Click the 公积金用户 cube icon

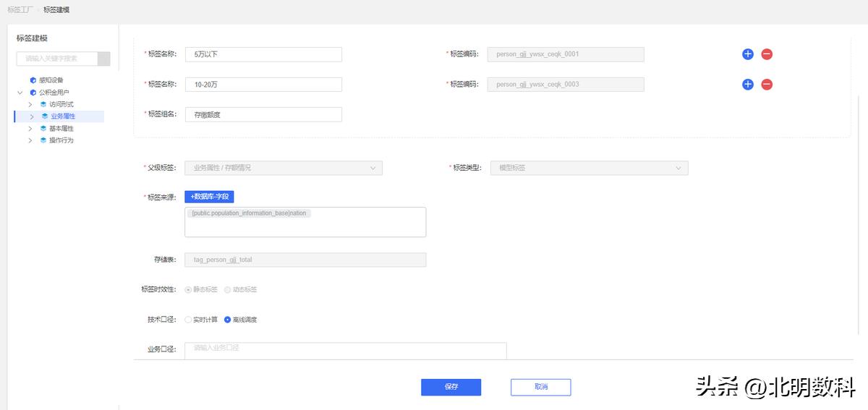tap(33, 93)
